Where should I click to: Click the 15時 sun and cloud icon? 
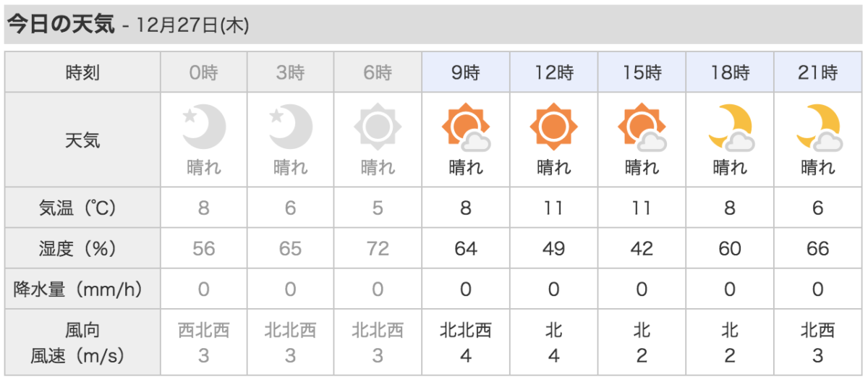click(642, 127)
